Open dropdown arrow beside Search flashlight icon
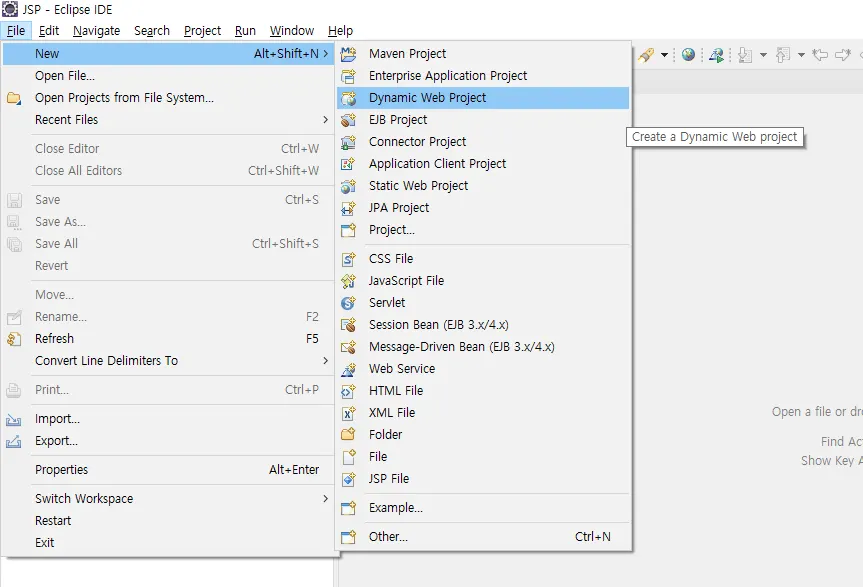This screenshot has height=587, width=863. [x=664, y=55]
